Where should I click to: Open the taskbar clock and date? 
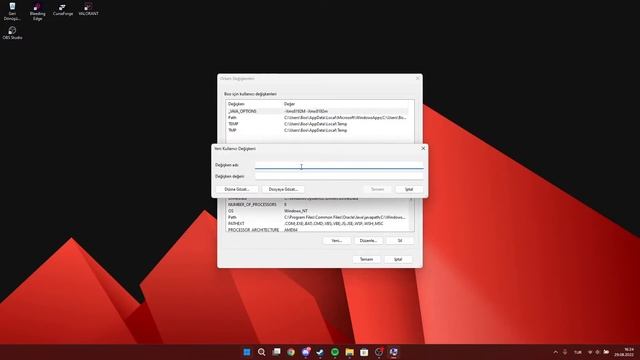pos(624,352)
